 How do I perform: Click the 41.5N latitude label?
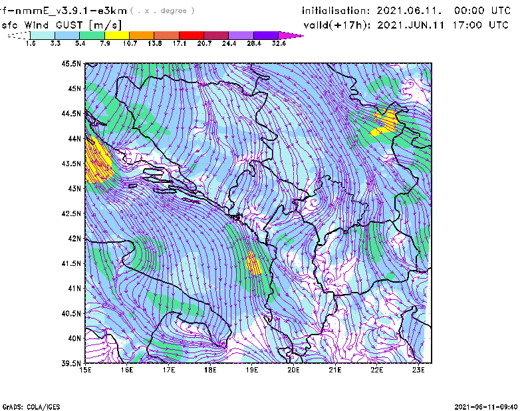coord(71,263)
